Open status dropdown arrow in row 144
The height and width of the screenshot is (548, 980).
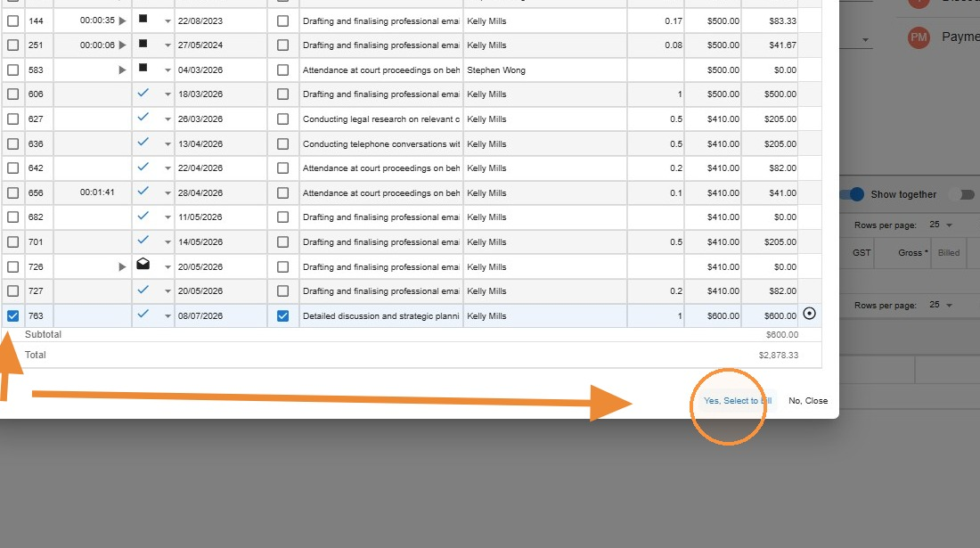(167, 21)
